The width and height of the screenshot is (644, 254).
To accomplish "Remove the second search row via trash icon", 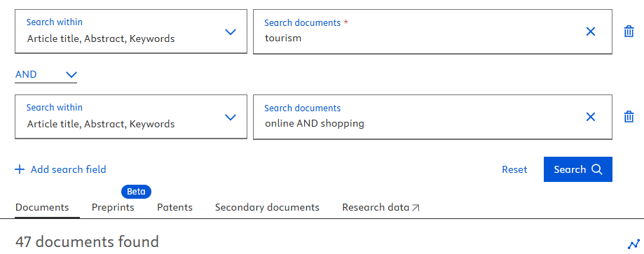I will coord(629,117).
